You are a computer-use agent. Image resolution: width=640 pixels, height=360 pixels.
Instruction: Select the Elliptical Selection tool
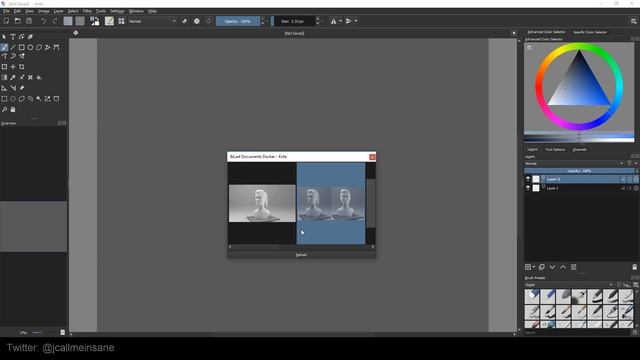click(13, 99)
